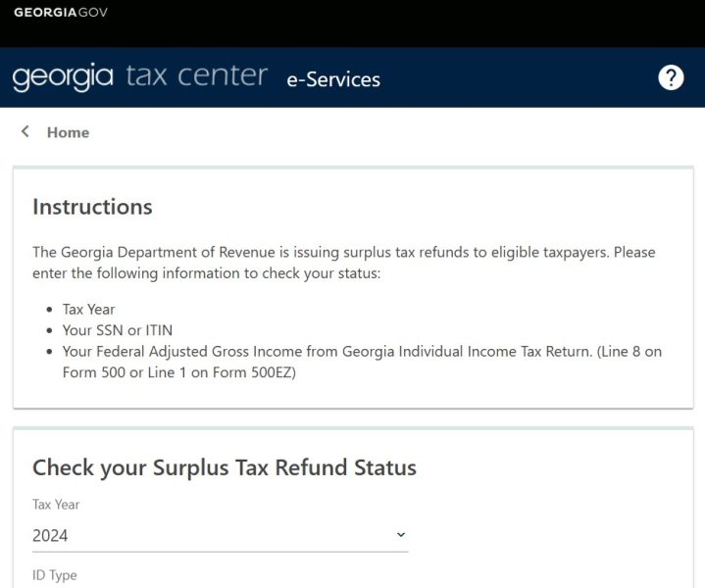The height and width of the screenshot is (588, 705).
Task: Click the Instructions heading
Action: 92,207
